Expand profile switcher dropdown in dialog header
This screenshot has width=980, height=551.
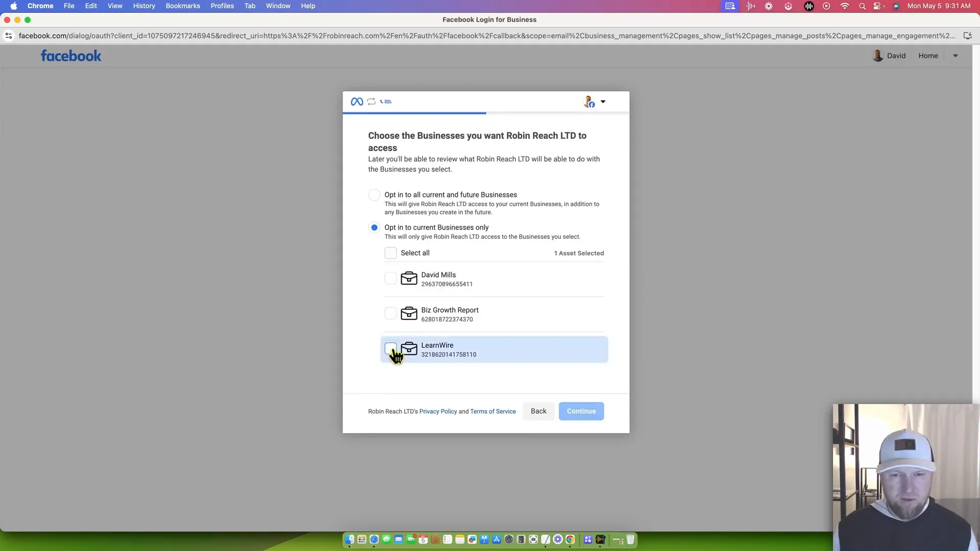[x=603, y=102]
